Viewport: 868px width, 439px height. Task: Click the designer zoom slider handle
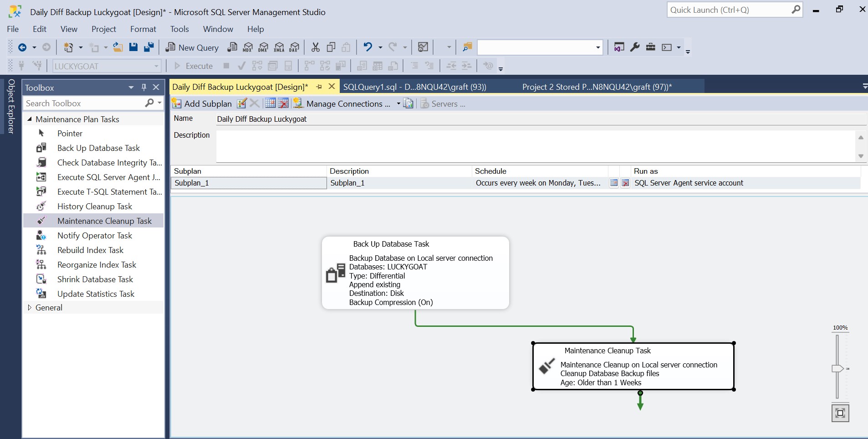(x=837, y=368)
